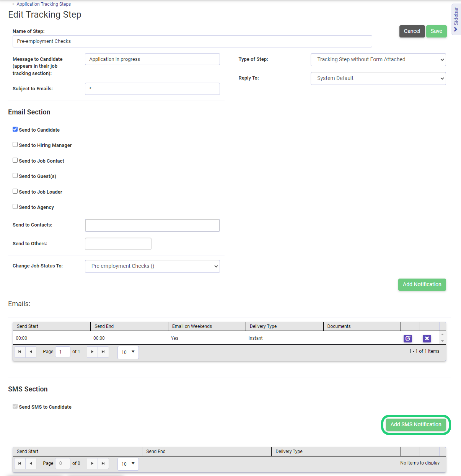Click the Send to Contacts field
The height and width of the screenshot is (476, 461).
pyautogui.click(x=152, y=225)
